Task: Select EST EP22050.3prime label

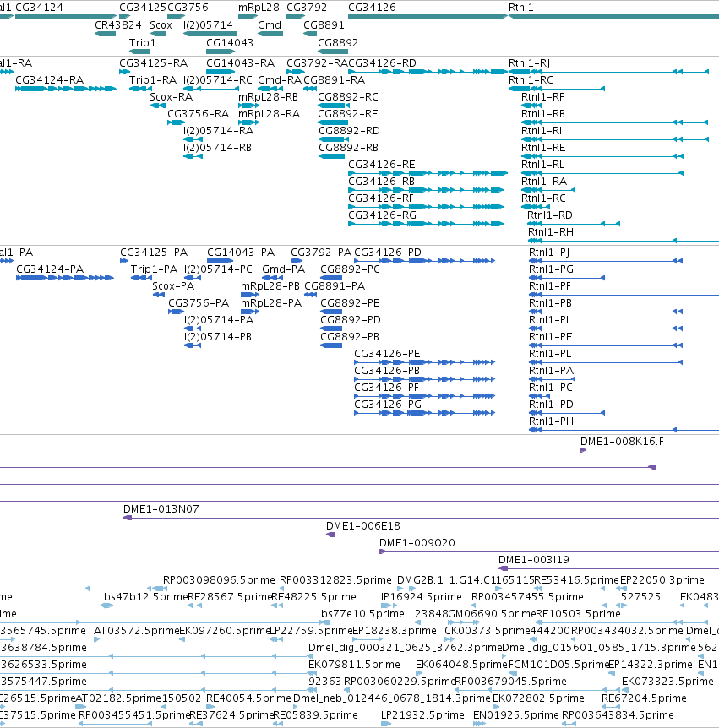Action: 662,580
